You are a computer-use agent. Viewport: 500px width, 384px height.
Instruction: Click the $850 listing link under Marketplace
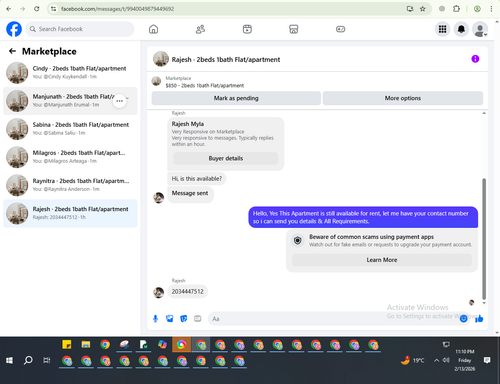click(x=205, y=86)
